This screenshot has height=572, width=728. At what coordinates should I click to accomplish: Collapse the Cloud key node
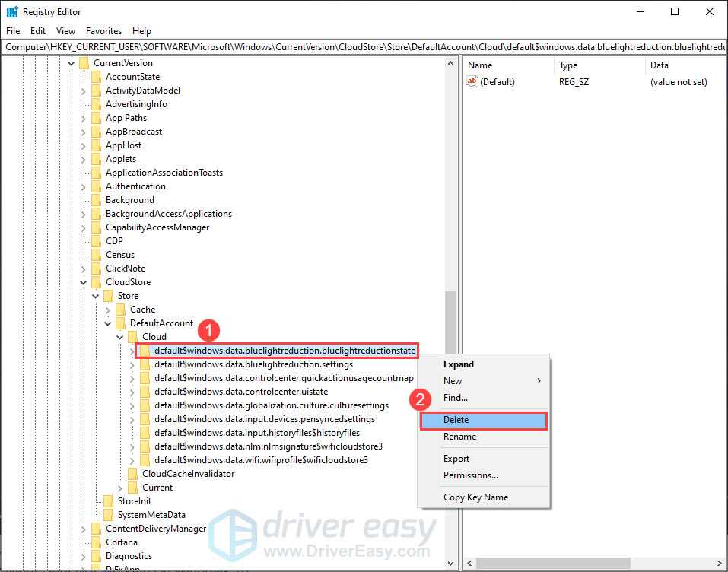(x=120, y=337)
